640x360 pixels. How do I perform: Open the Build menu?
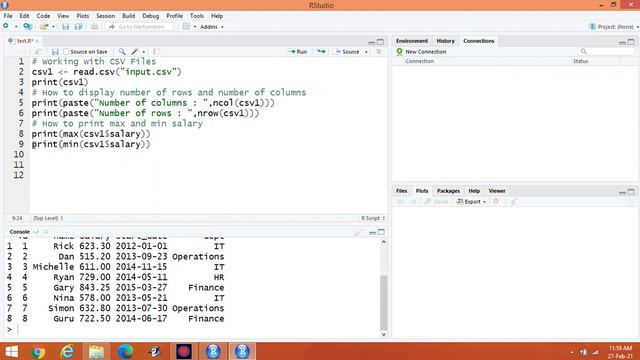[129, 16]
